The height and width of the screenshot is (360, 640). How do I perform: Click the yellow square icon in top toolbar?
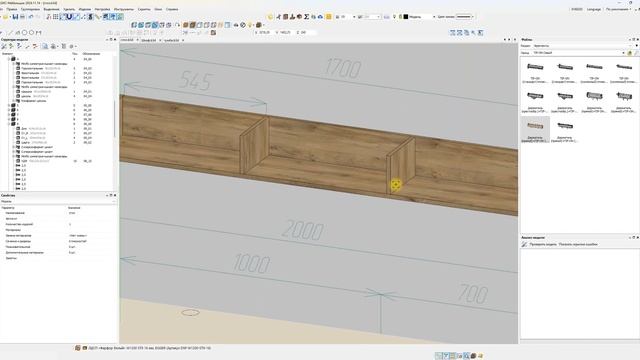tap(329, 17)
